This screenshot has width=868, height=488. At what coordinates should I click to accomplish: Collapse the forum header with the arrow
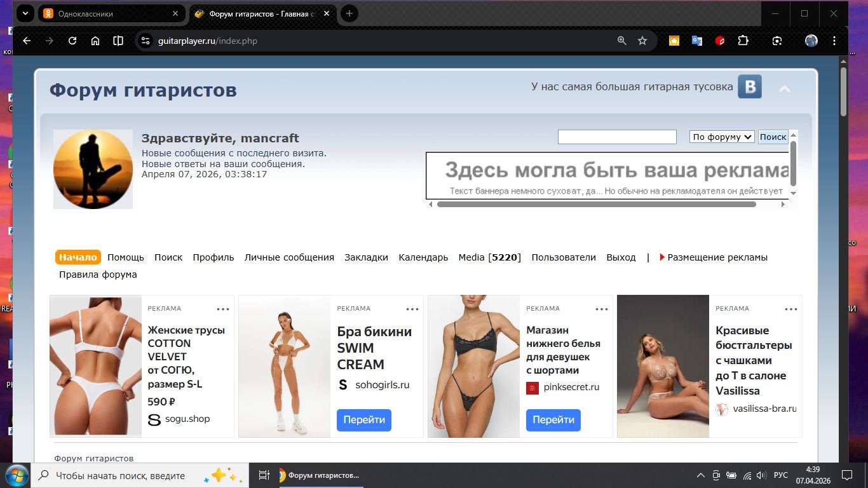pos(785,89)
